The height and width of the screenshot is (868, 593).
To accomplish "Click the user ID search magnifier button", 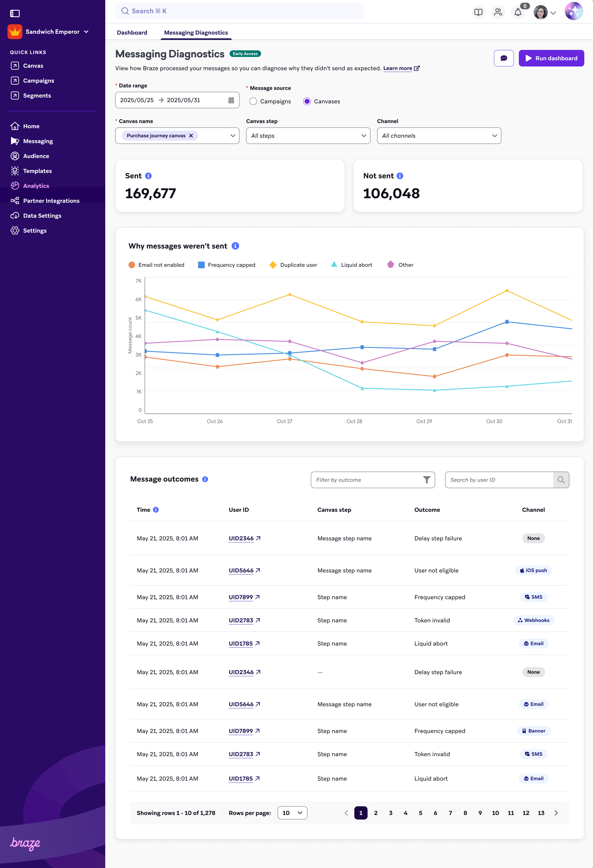I will tap(561, 480).
